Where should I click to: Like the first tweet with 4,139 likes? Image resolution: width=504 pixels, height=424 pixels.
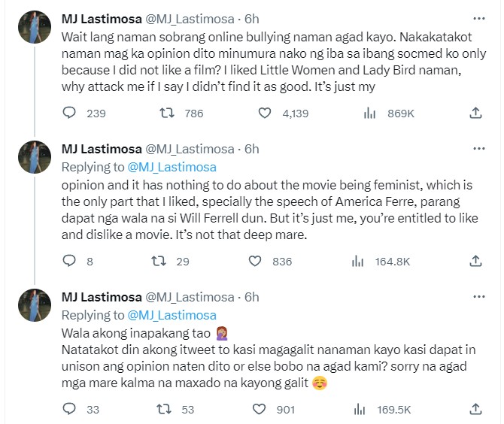[265, 113]
